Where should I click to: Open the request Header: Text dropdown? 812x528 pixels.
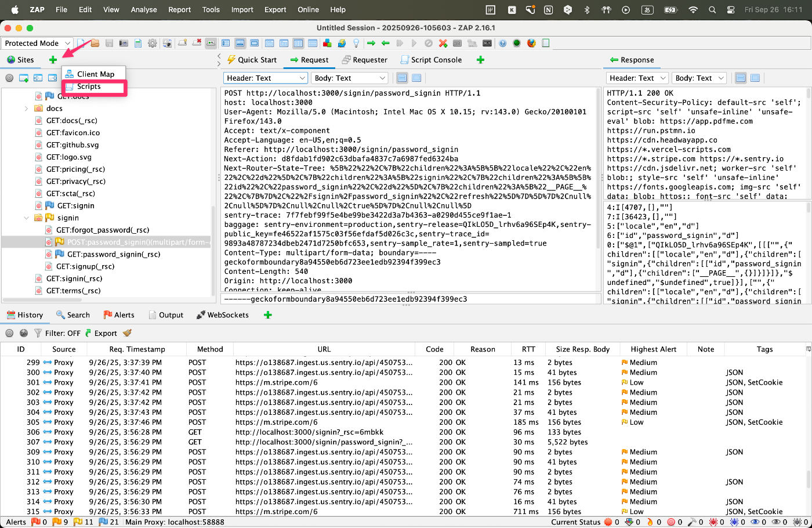[266, 78]
